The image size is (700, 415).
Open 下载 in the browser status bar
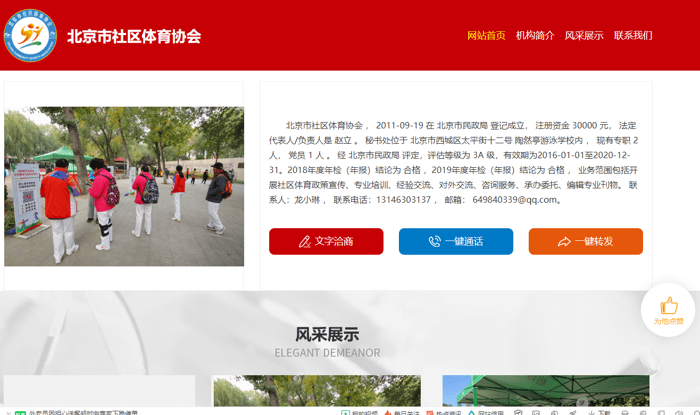[600, 412]
